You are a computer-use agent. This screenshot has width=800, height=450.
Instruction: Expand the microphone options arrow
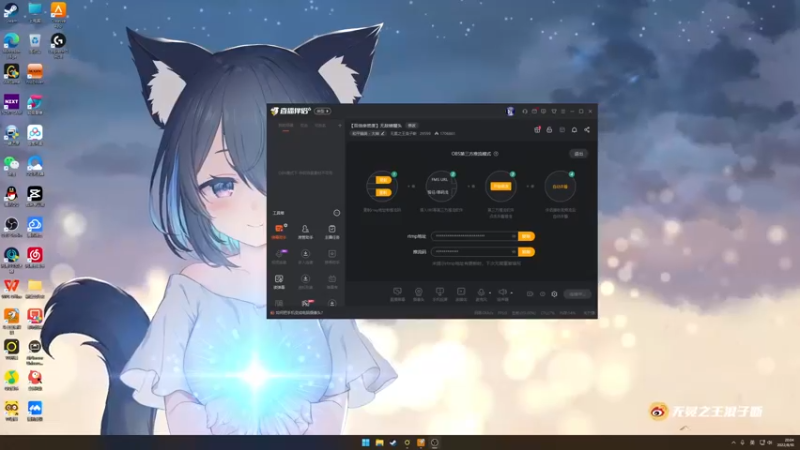point(490,293)
